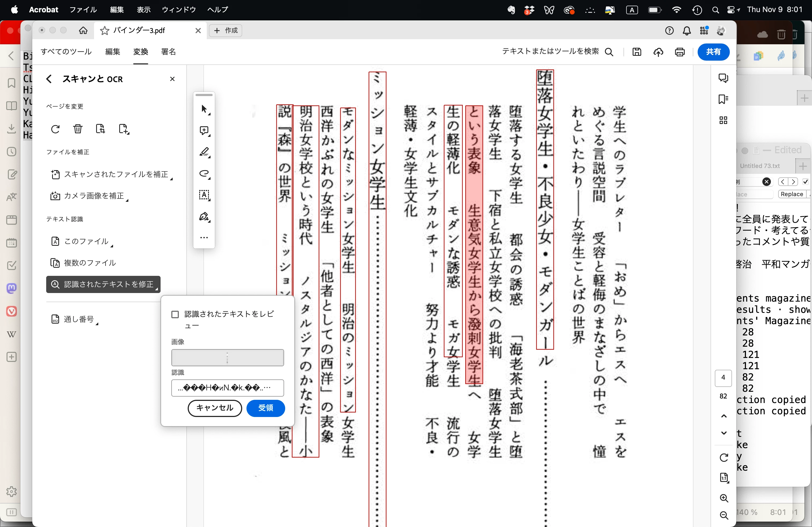This screenshot has width=812, height=527.
Task: Open the 変換 tab
Action: coord(140,52)
